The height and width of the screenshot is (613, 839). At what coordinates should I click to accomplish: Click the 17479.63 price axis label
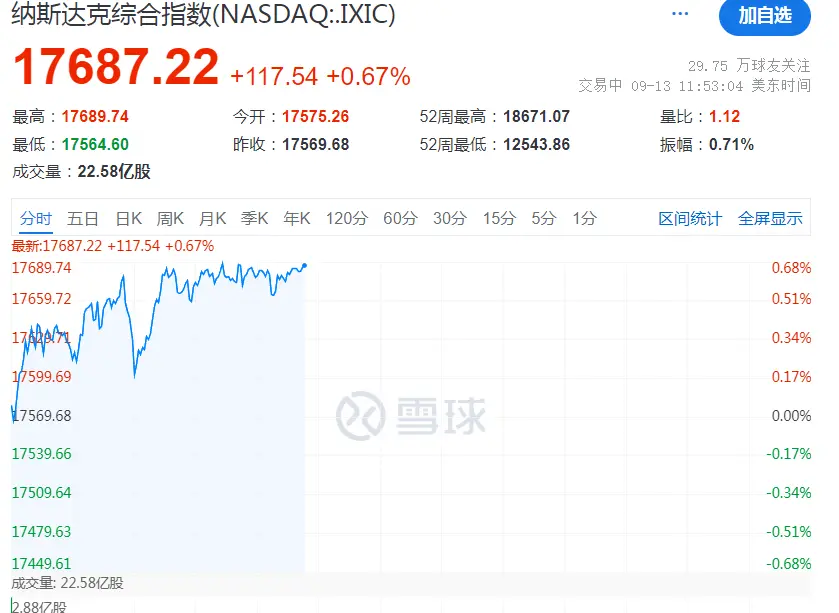pos(42,532)
